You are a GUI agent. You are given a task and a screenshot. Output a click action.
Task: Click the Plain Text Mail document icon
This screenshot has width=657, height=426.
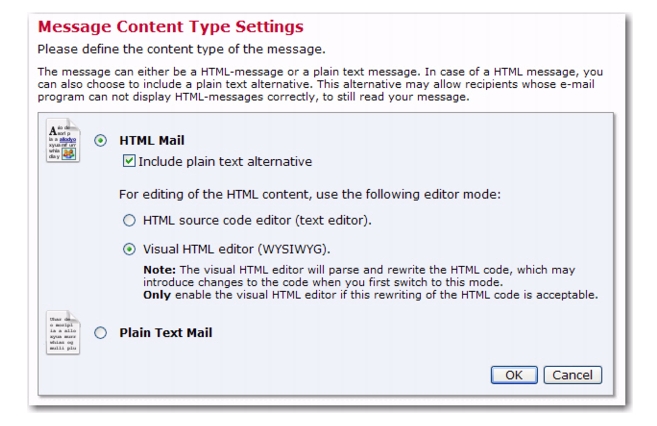[x=63, y=333]
